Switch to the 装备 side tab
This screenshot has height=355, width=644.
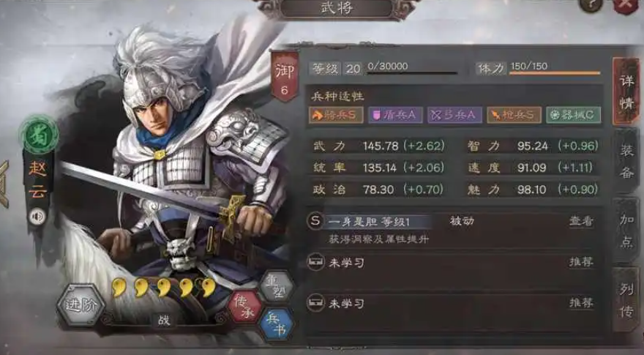626,161
